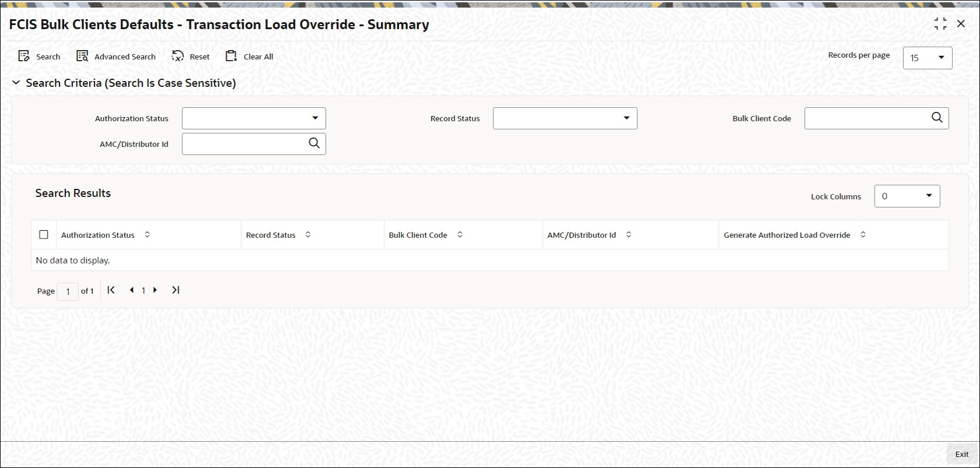Open AMC/Distributor Id lookup magnifier
The width and height of the screenshot is (980, 468).
click(314, 143)
